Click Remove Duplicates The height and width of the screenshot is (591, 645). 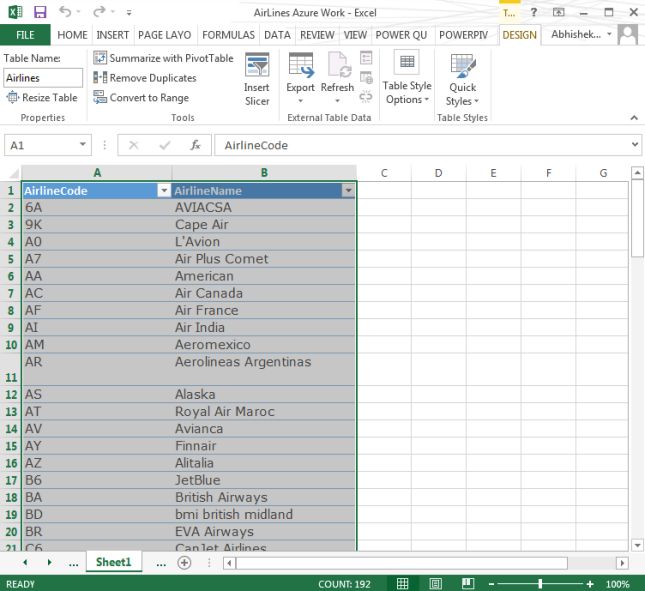[145, 78]
